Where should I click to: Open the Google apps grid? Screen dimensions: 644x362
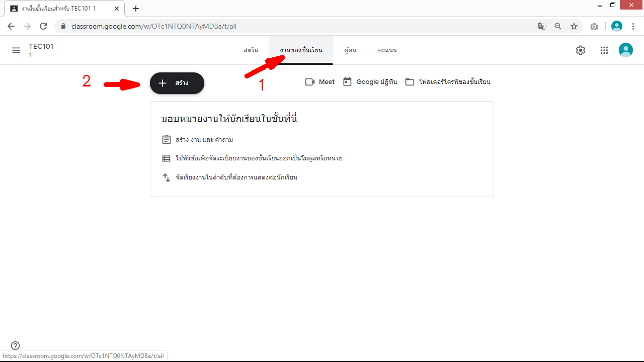pyautogui.click(x=604, y=50)
